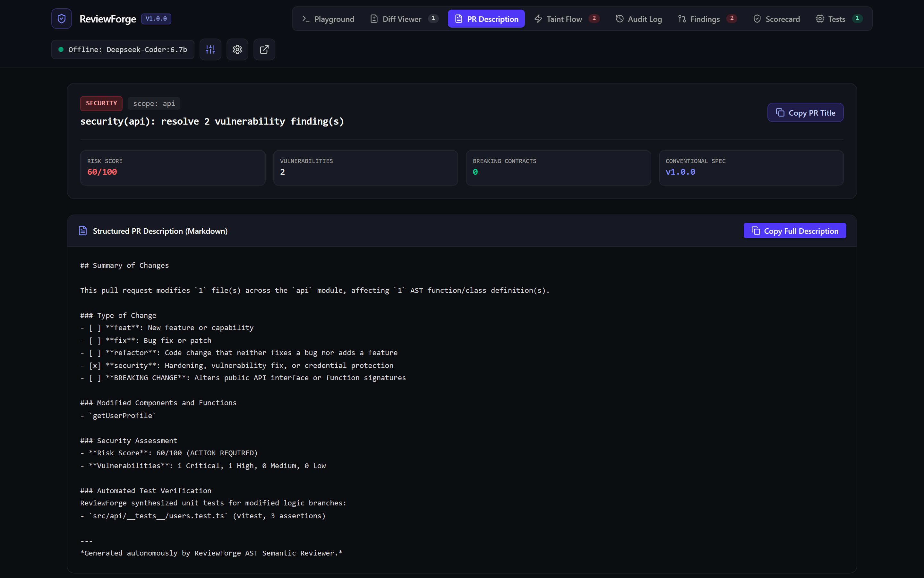Select the PR Description tab

pos(486,19)
